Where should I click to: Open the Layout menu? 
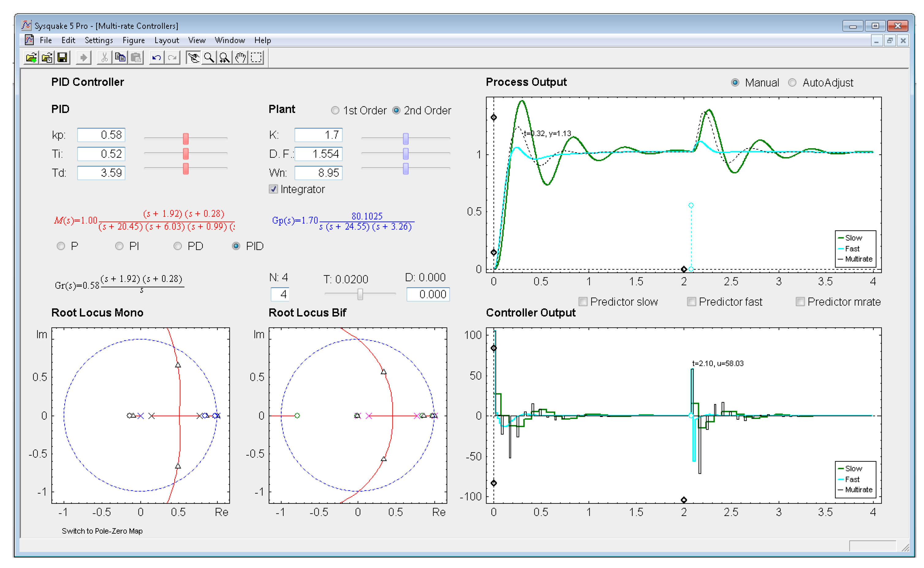point(166,40)
